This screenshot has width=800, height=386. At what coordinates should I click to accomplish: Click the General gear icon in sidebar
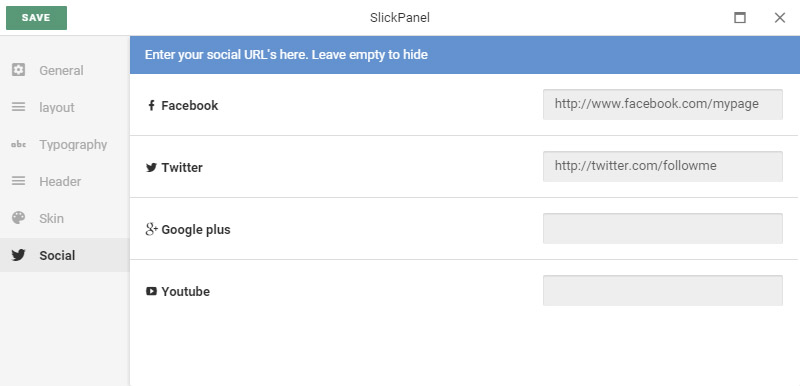tap(18, 70)
